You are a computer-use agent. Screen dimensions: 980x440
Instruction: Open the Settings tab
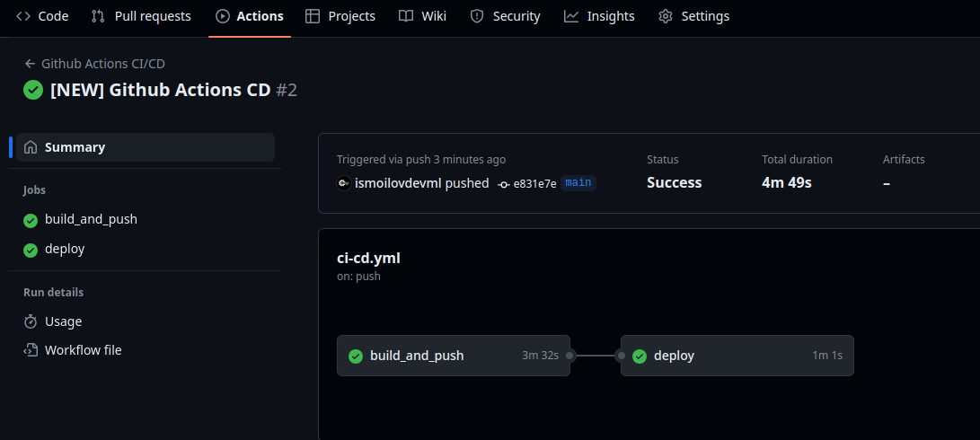[x=693, y=16]
